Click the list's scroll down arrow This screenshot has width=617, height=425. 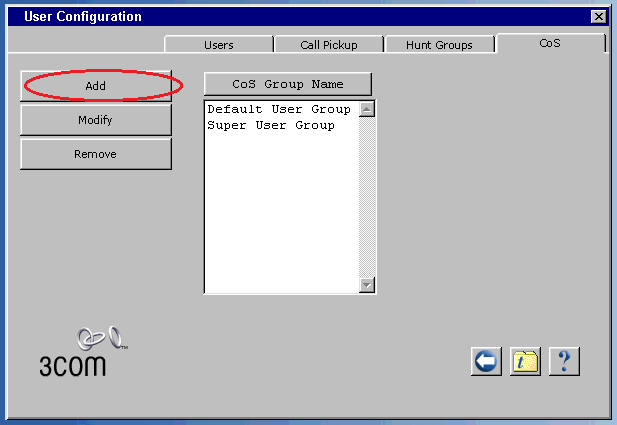[x=367, y=285]
